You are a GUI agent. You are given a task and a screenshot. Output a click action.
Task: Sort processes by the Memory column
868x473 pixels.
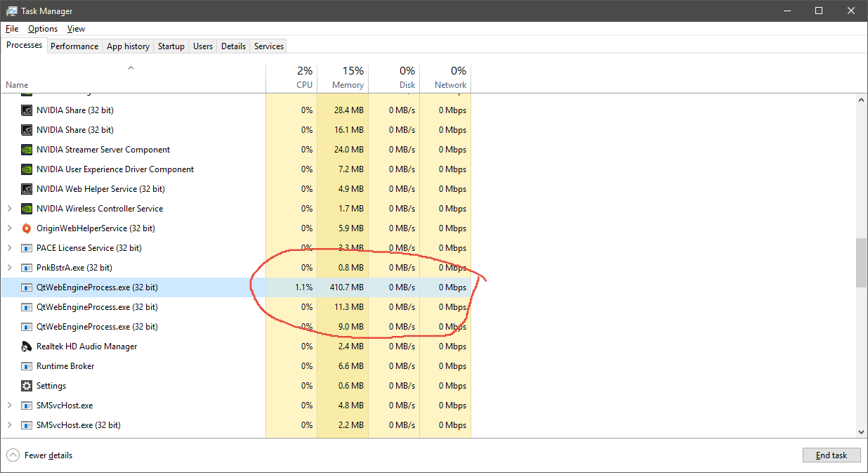click(344, 77)
